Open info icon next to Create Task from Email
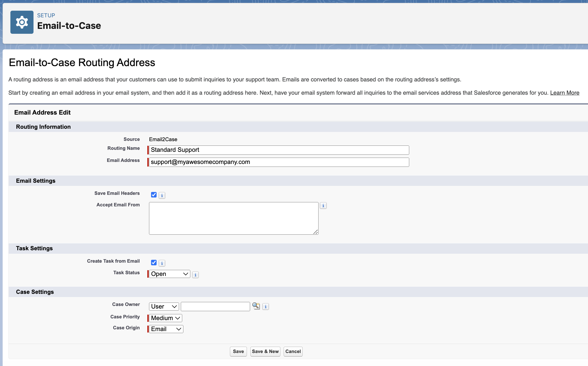Viewport: 588px width, 366px height. (x=162, y=263)
